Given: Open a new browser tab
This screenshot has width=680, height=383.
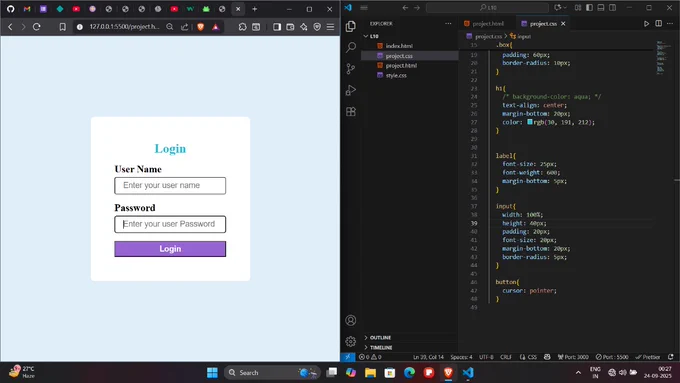Looking at the screenshot, I should coord(255,9).
